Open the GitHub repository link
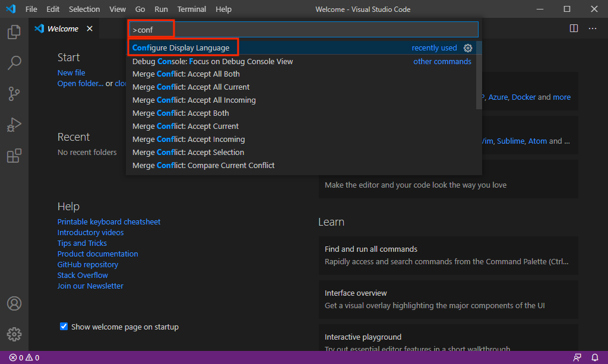The image size is (608, 364). coord(88,264)
